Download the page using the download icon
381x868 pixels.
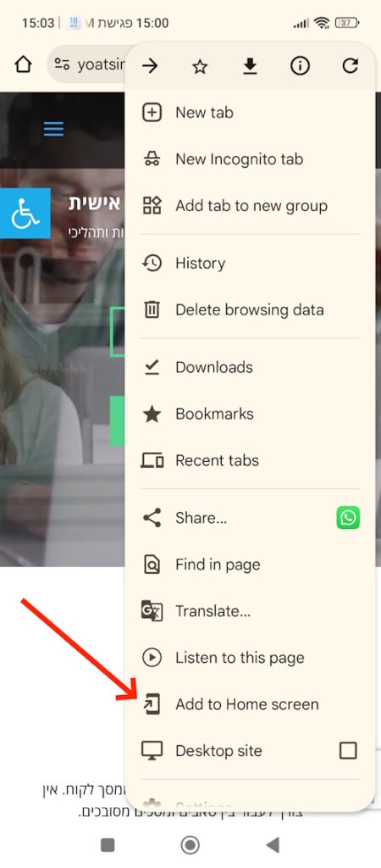(250, 66)
